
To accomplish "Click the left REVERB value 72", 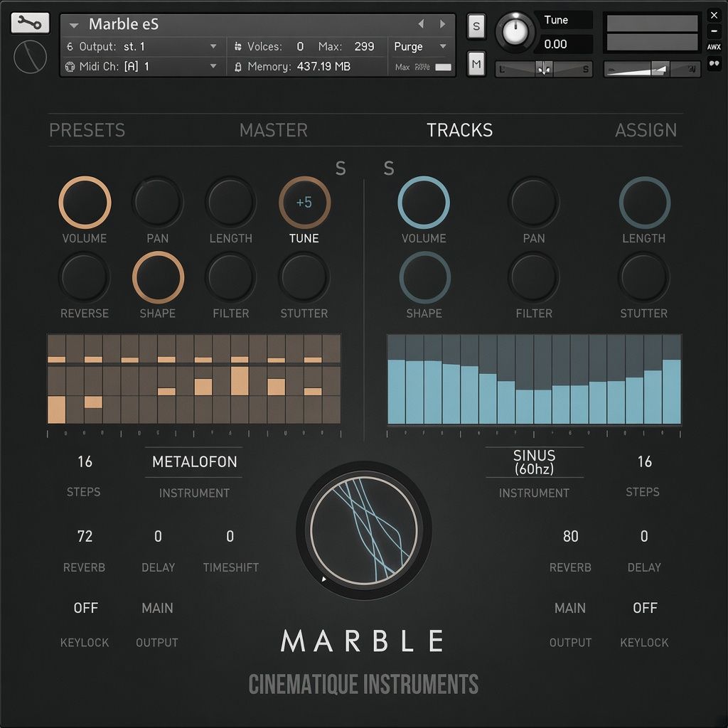I will (85, 536).
